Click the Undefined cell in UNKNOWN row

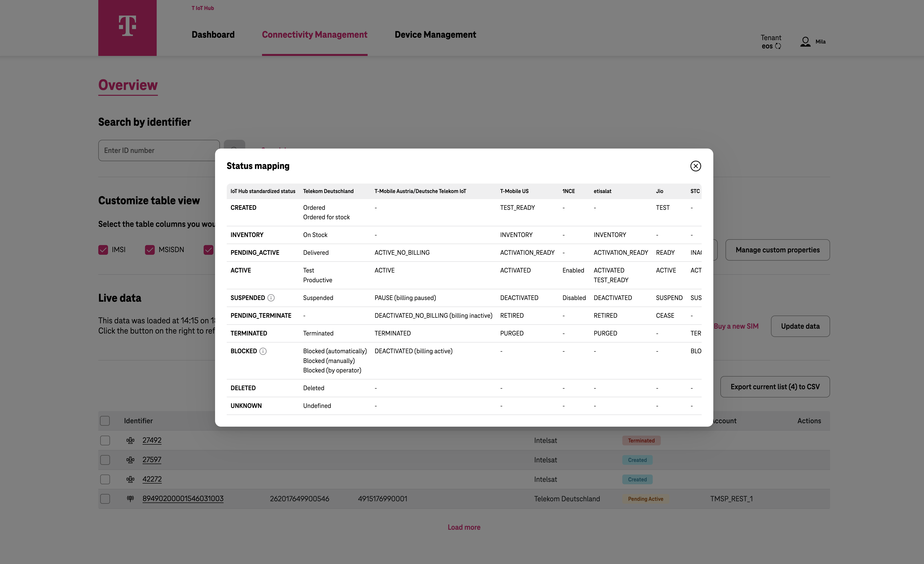click(317, 406)
